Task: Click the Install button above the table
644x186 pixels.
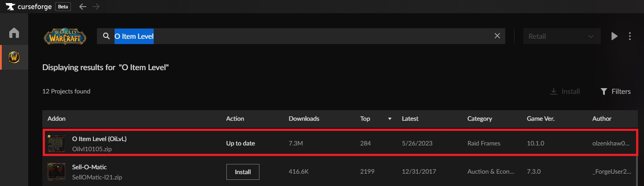Action: pyautogui.click(x=565, y=91)
